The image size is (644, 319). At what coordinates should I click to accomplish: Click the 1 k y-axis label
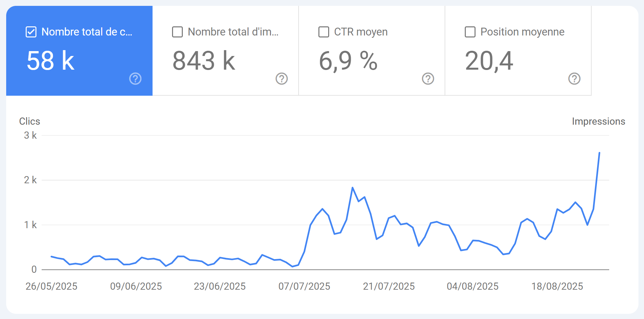[x=30, y=225]
